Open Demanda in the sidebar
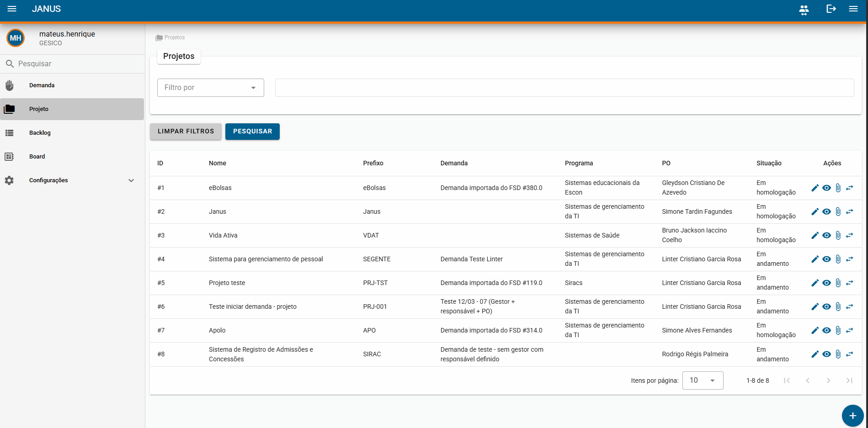868x428 pixels. coord(72,85)
